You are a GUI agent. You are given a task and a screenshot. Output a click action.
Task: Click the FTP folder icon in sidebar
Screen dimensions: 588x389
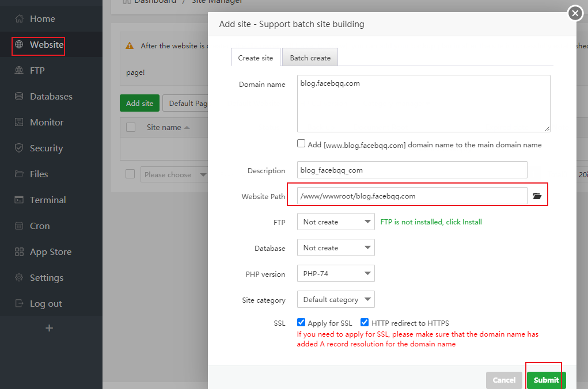[20, 71]
